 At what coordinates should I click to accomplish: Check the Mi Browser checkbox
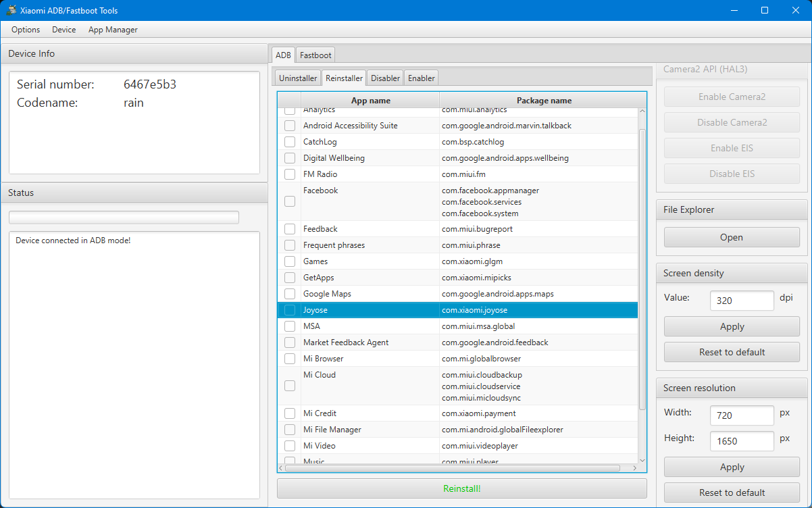(290, 359)
